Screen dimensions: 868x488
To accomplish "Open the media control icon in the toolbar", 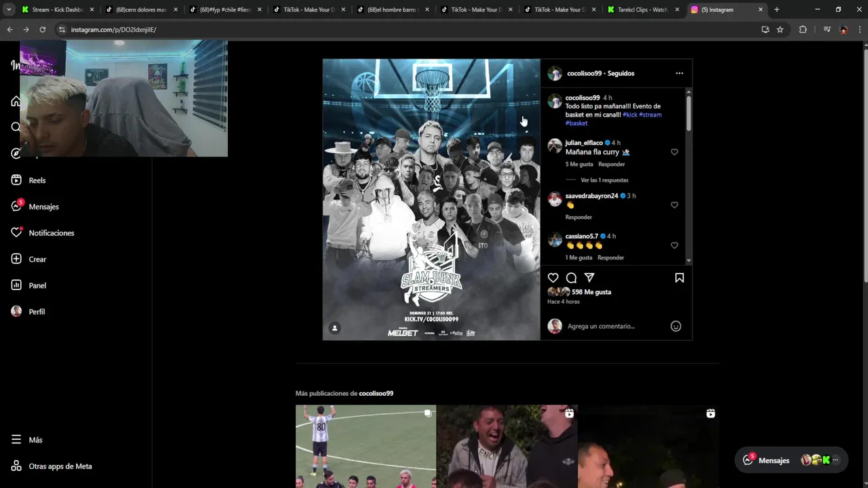I will point(827,30).
